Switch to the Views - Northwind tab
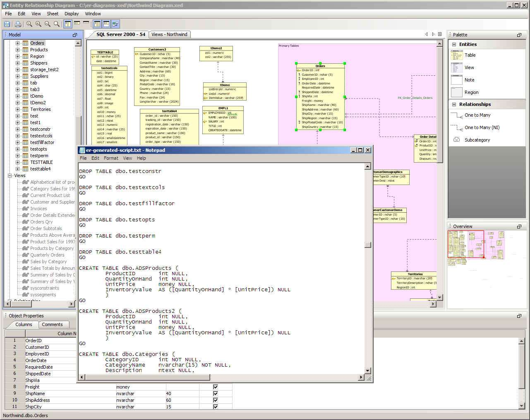 pyautogui.click(x=169, y=34)
